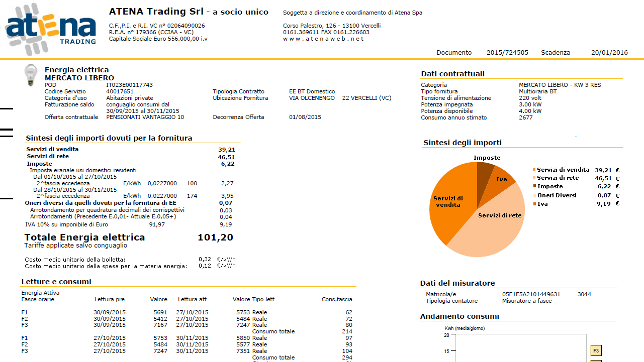
Task: Click the Letture e consumi heading
Action: [56, 282]
